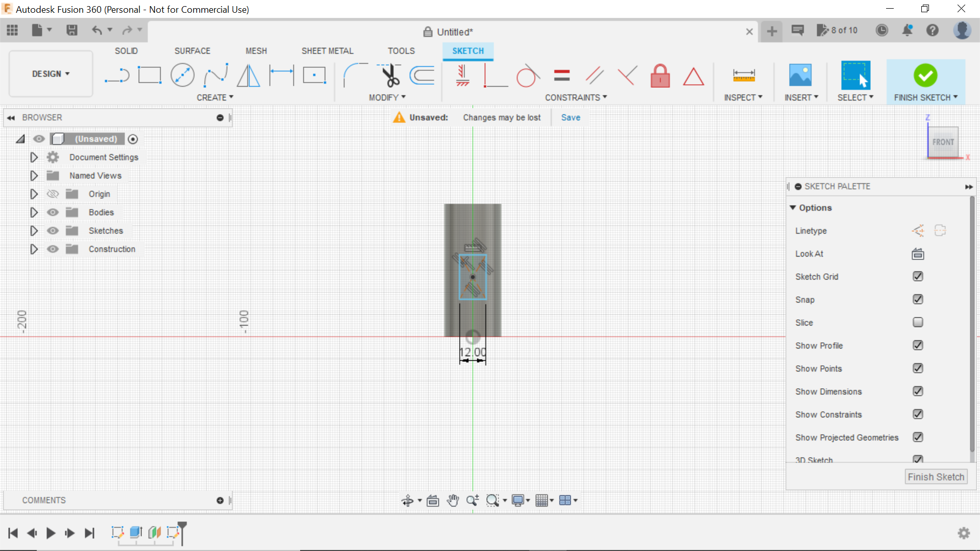Viewport: 980px width, 551px height.
Task: Toggle visibility of the Origin folder
Action: coord(53,194)
